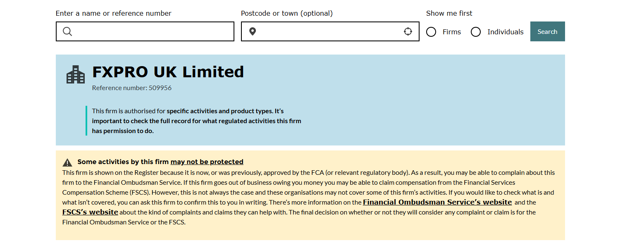Click the "Enter a name or reference number" label
Image resolution: width=644 pixels, height=243 pixels.
113,13
